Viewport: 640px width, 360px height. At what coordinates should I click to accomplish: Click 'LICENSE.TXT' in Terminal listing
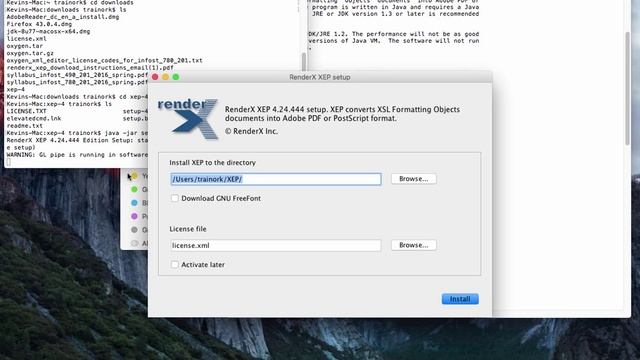[27, 111]
